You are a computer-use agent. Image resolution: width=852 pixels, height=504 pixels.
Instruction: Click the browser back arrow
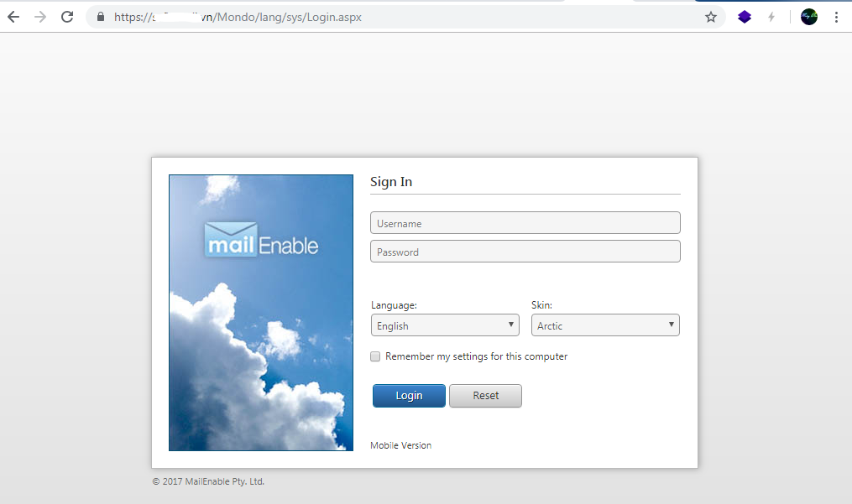click(x=13, y=17)
